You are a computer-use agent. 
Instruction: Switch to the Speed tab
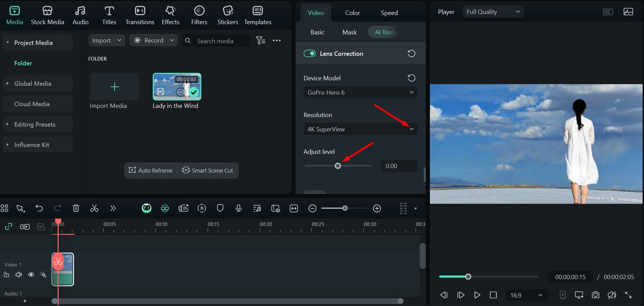(389, 13)
